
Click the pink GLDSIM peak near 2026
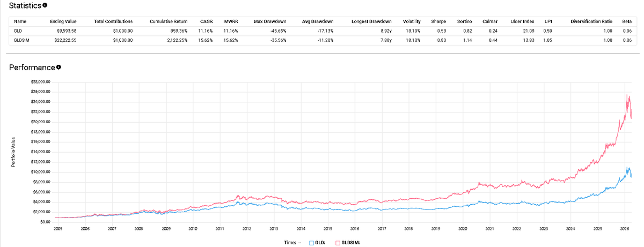pos(627,95)
